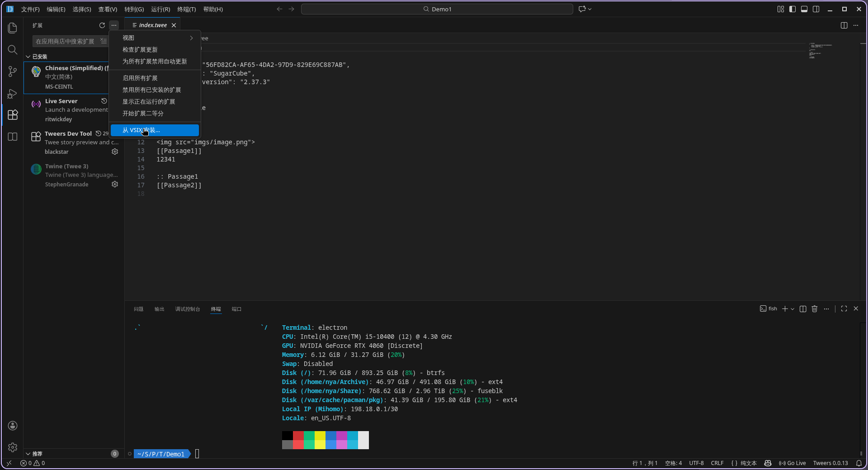Select the Extensions view icon
Screen dimensions: 868x470
[x=13, y=115]
